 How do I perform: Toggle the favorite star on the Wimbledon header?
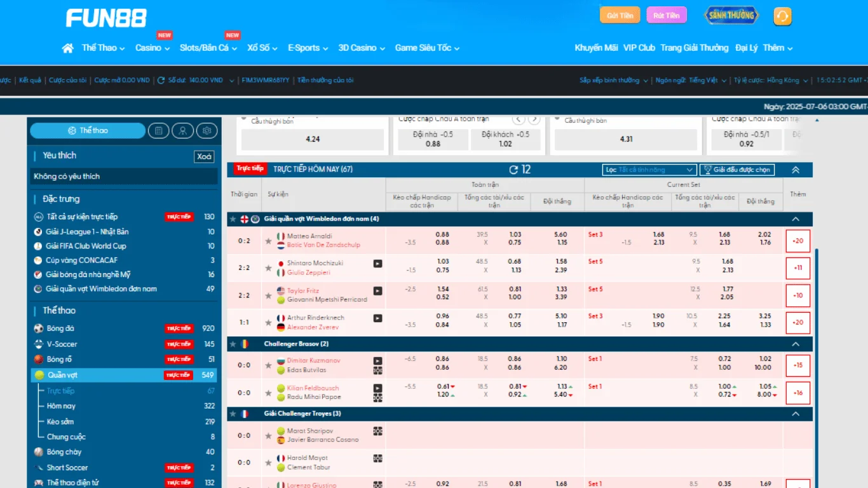233,218
